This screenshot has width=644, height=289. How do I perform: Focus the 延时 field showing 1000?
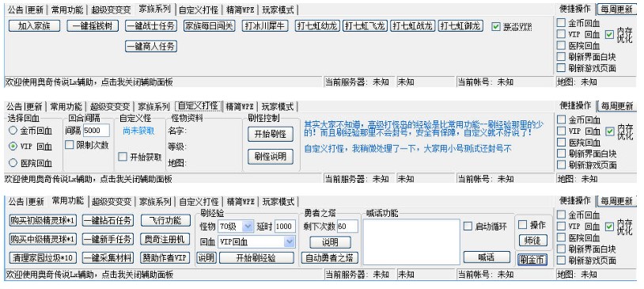(x=285, y=226)
